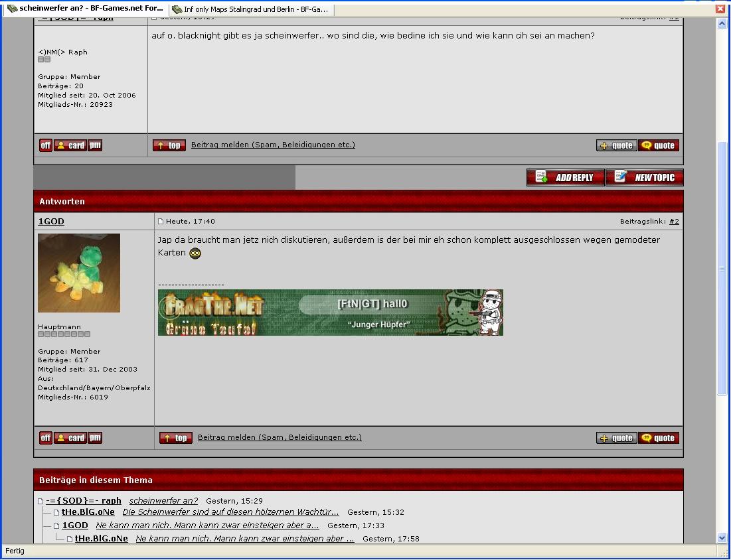Click the 'Hauptmann' rank text
Image resolution: width=731 pixels, height=560 pixels.
pos(59,327)
